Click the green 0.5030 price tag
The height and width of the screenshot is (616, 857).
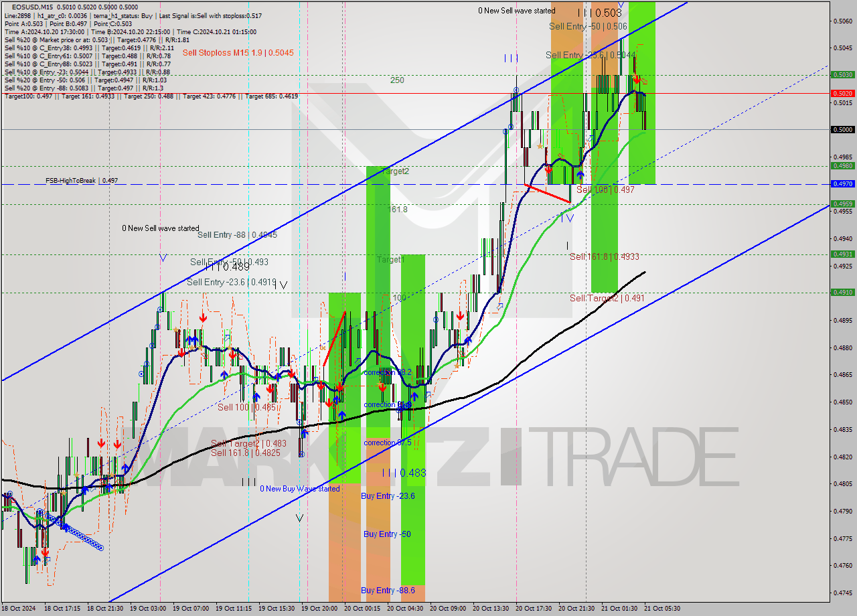tap(842, 75)
